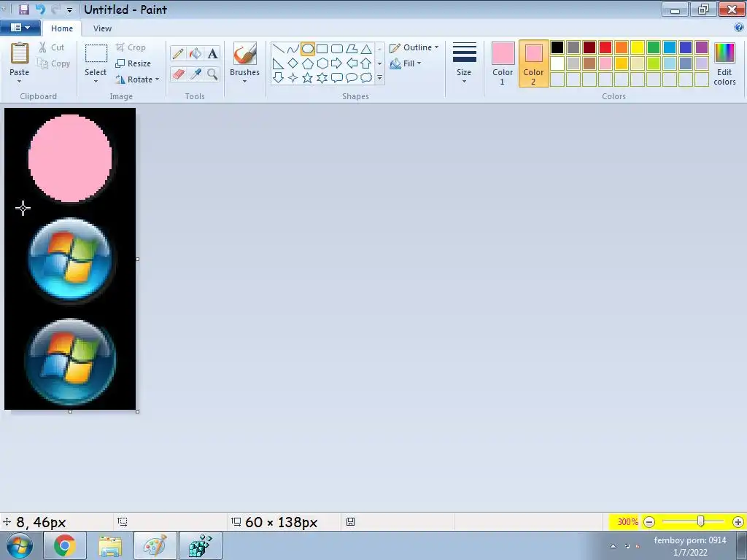The image size is (747, 560).
Task: Pick the yellow color swatch
Action: pyautogui.click(x=638, y=47)
